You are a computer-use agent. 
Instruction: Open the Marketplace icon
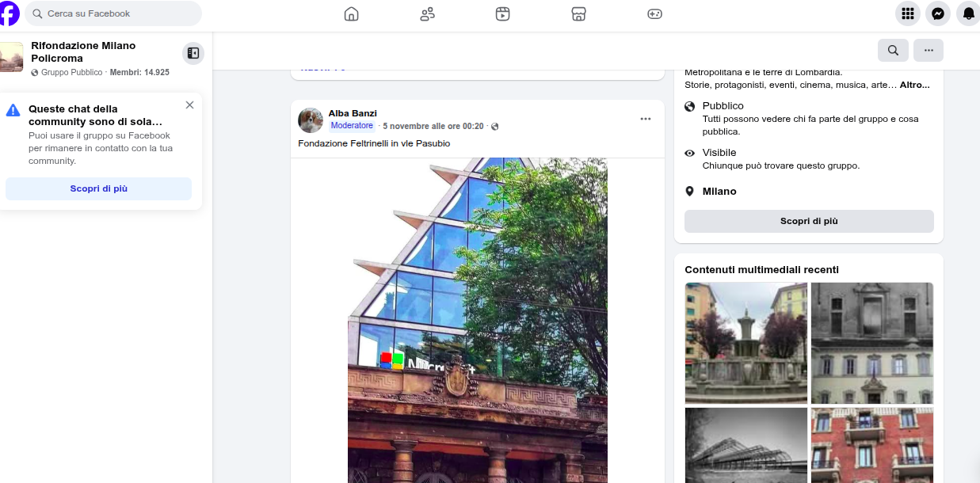pos(578,13)
